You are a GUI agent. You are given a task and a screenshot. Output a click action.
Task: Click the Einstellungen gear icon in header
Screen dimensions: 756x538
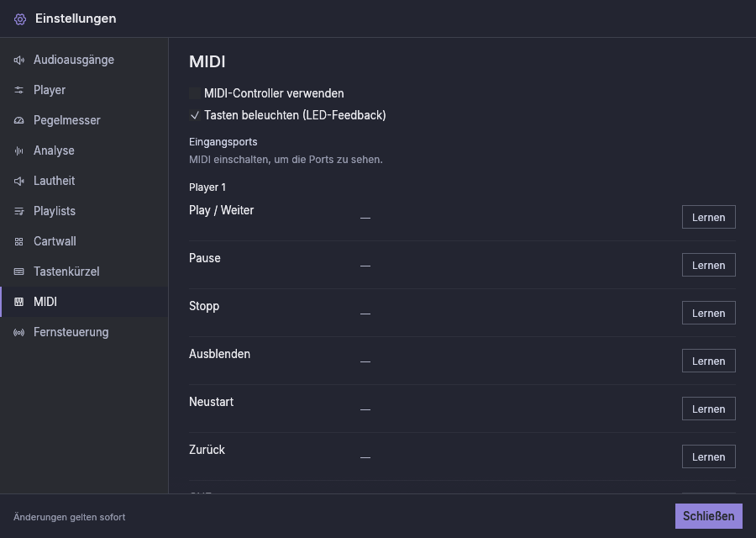click(20, 19)
